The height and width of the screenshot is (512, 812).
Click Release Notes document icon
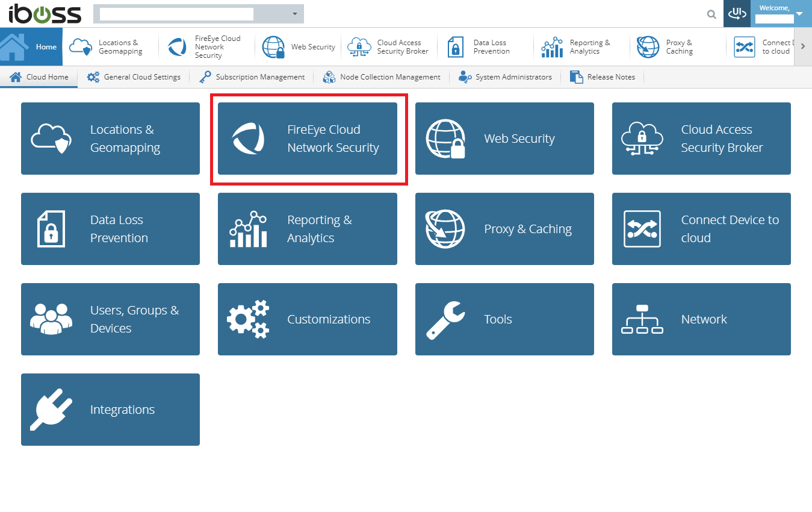[577, 77]
